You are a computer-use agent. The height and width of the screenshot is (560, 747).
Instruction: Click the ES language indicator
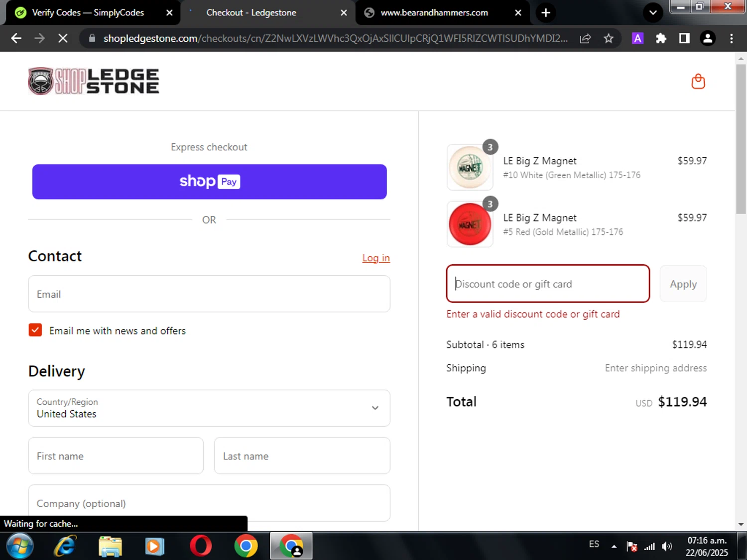[x=594, y=544]
